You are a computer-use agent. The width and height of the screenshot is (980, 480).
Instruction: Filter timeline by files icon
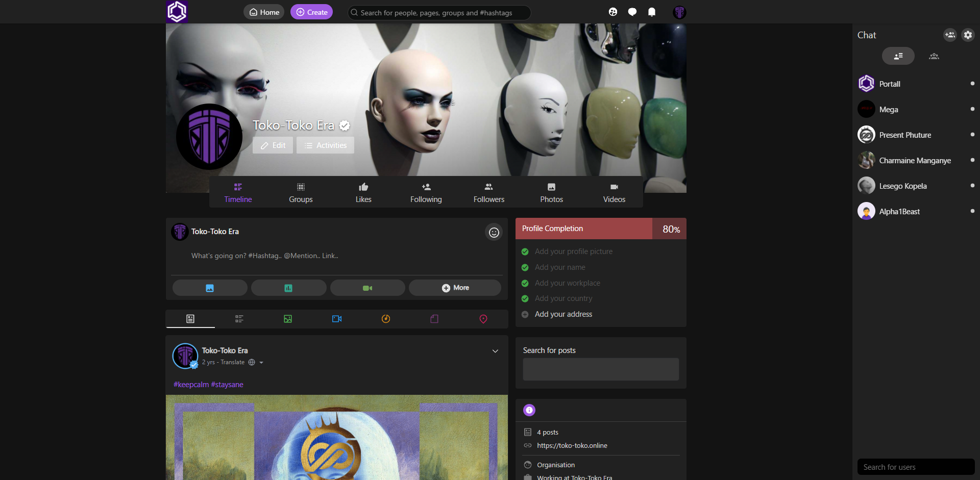click(434, 319)
